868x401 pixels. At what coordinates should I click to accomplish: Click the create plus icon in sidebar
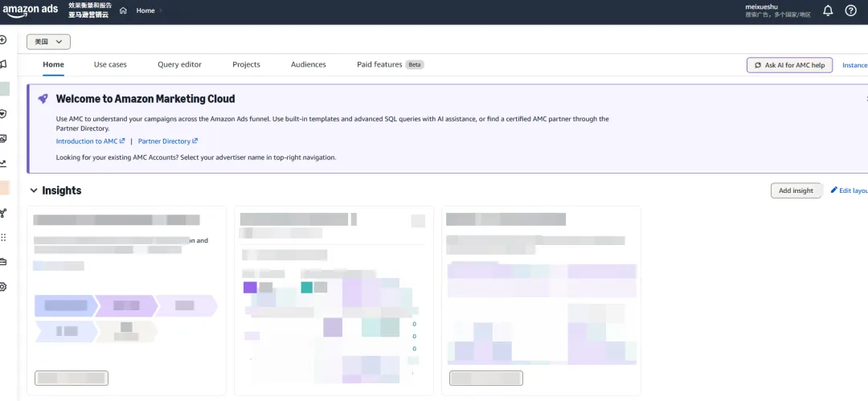click(2, 40)
